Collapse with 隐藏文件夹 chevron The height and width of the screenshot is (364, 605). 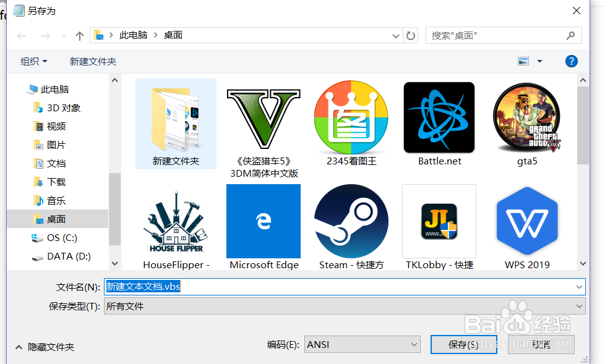pyautogui.click(x=19, y=347)
